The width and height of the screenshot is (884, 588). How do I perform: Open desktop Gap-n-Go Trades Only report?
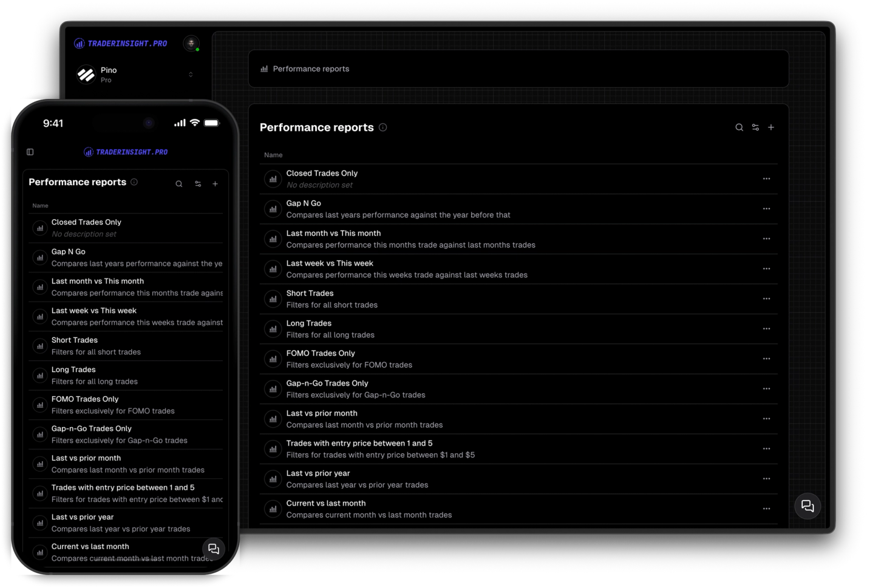click(518, 389)
